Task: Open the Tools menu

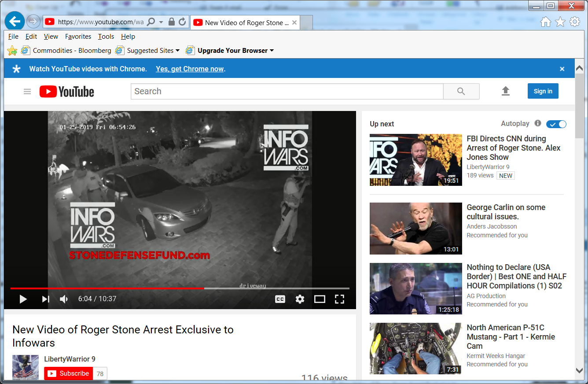Action: click(x=106, y=37)
